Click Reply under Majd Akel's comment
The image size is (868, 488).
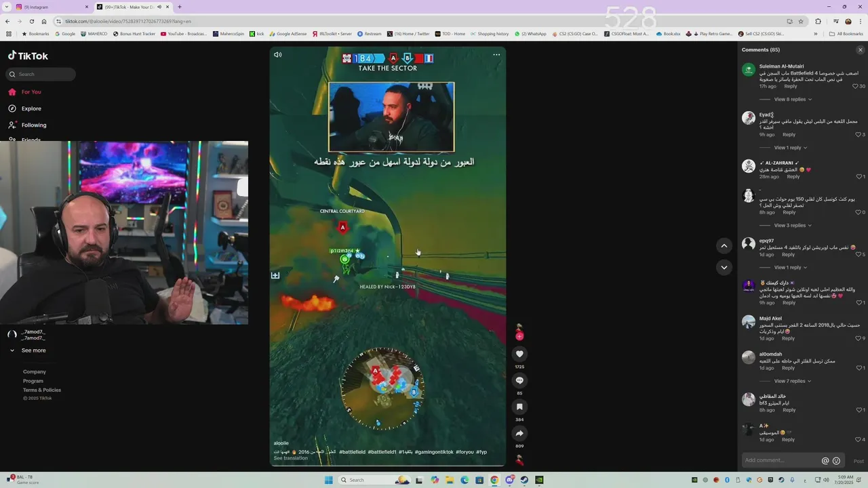point(788,338)
